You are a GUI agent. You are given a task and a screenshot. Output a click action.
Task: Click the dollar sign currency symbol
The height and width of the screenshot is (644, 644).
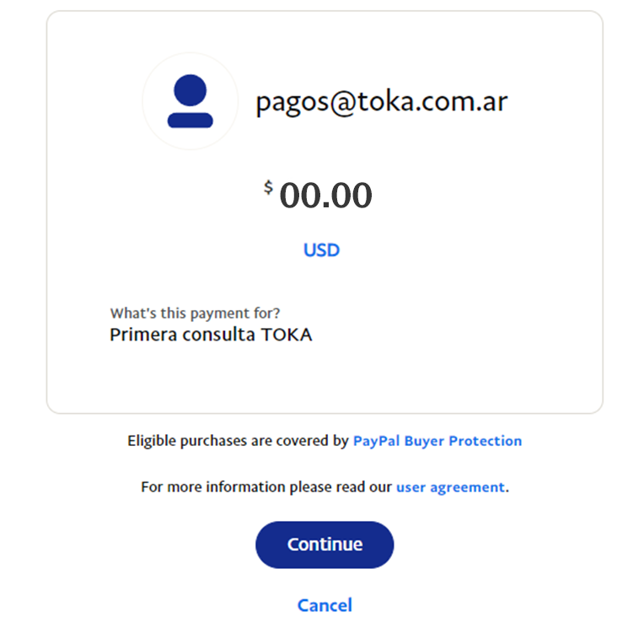[268, 187]
